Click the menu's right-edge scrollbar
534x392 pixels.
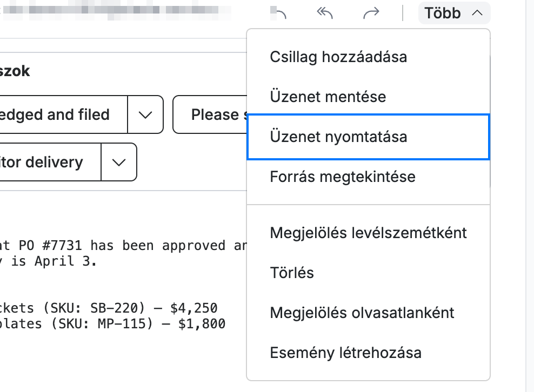coord(490,121)
